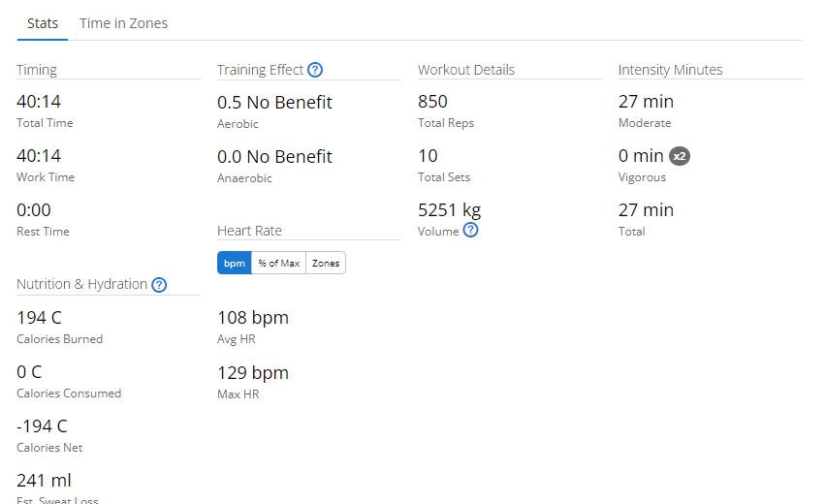Open the Stats tab
The height and width of the screenshot is (504, 826).
(x=43, y=23)
